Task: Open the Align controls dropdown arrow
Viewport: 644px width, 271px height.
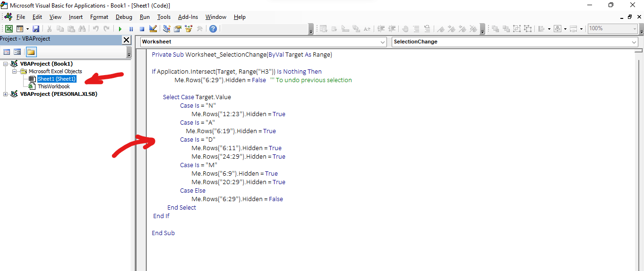Action: pos(549,29)
